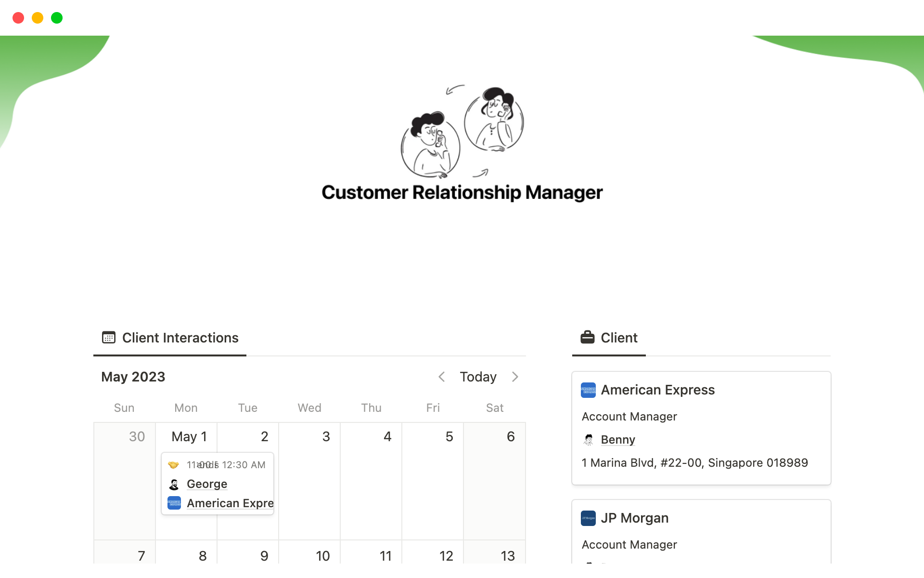Select the Client tab

(619, 338)
